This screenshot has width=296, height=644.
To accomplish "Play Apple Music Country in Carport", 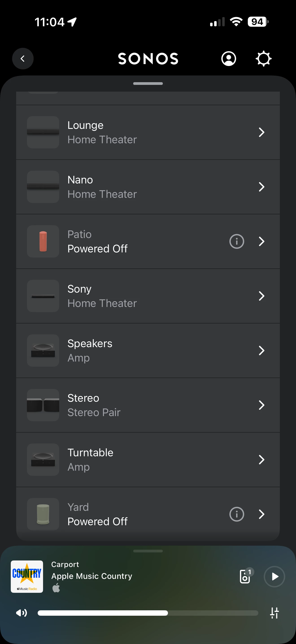I will point(274,576).
